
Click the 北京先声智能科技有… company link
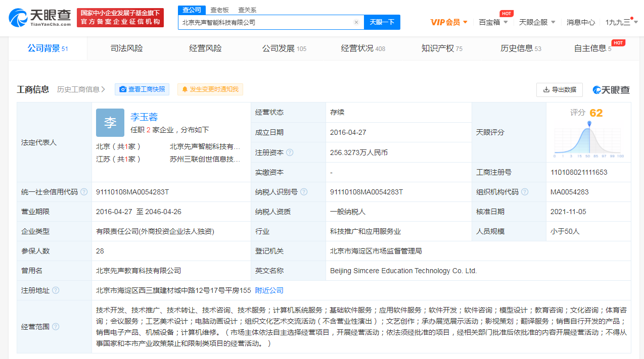pyautogui.click(x=205, y=146)
